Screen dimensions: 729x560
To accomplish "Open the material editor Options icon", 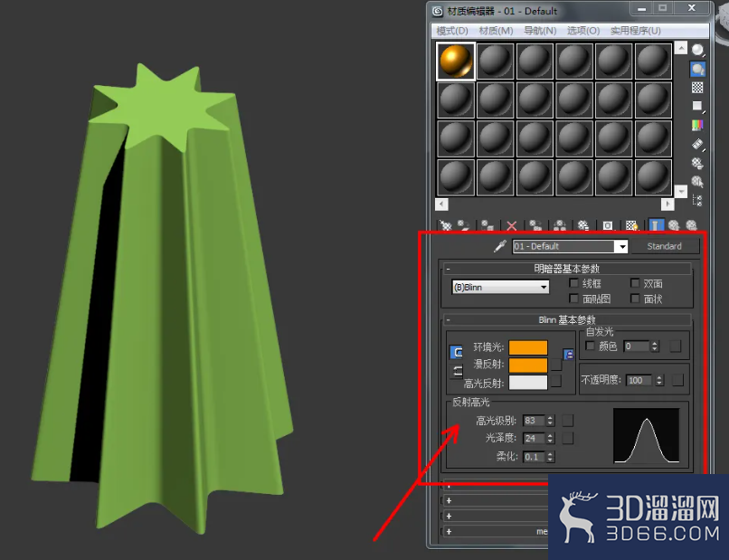I will [x=697, y=163].
